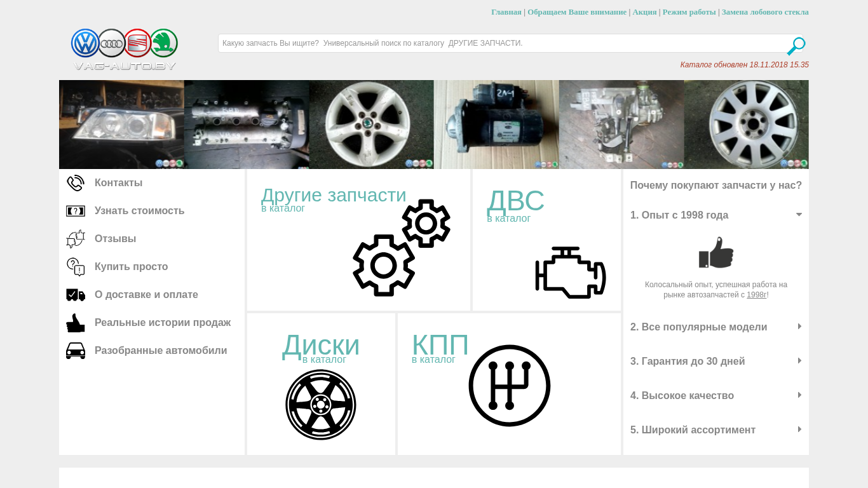This screenshot has height=488, width=868.
Task: Expand Высокое качество arrow
Action: (799, 395)
